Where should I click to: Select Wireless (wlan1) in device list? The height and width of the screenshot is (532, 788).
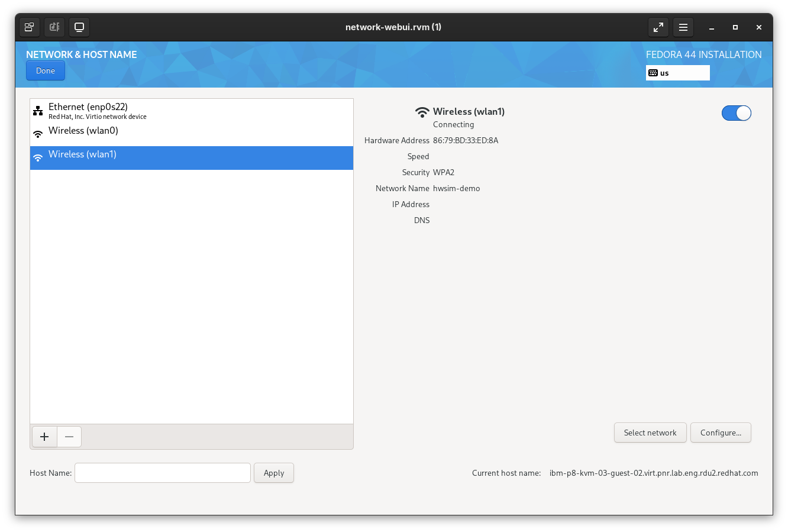tap(192, 158)
